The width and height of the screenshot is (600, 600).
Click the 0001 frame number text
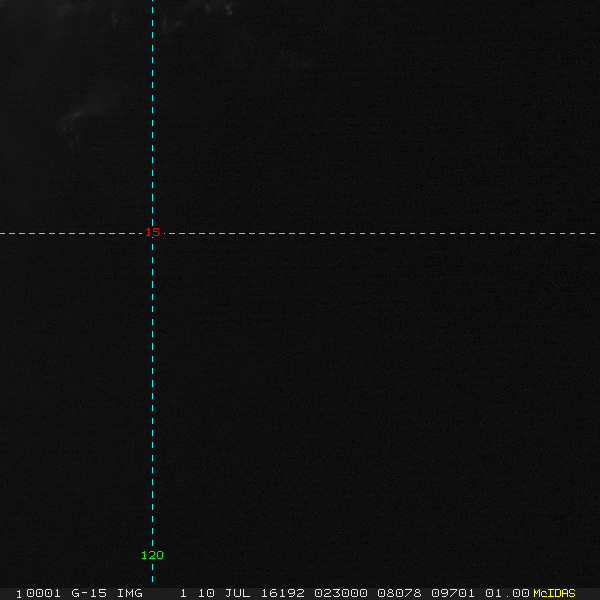(44, 593)
